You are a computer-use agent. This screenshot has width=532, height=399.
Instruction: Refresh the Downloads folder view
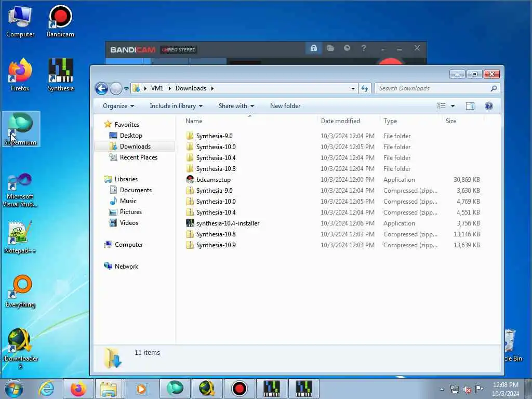pyautogui.click(x=365, y=88)
